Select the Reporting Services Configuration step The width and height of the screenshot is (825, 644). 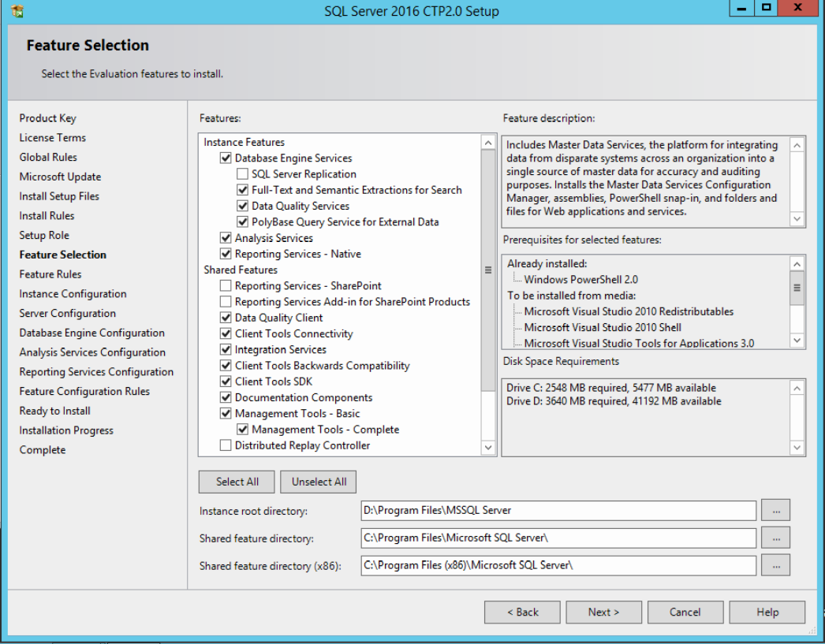[x=96, y=372]
